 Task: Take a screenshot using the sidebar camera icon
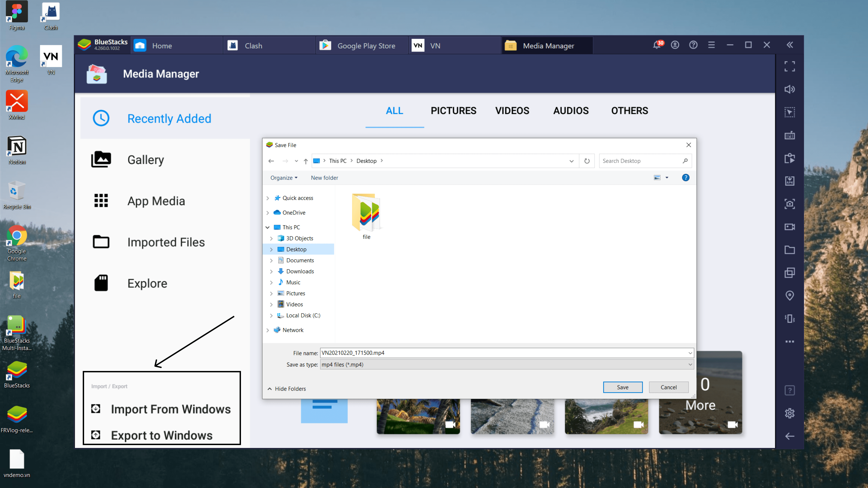click(x=790, y=204)
